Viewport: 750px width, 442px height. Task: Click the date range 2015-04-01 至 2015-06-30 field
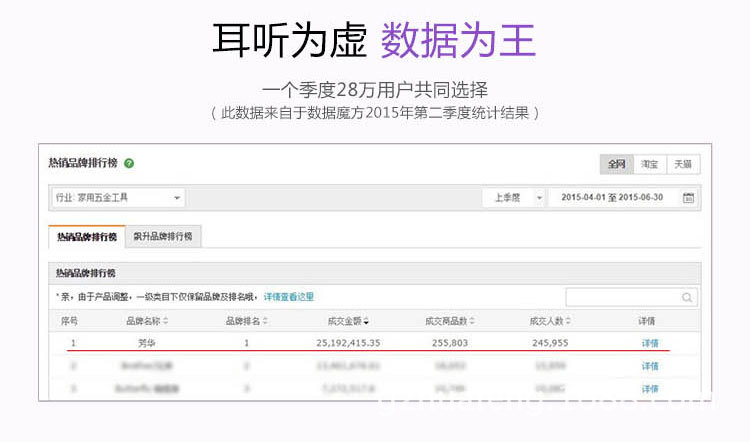[x=613, y=198]
